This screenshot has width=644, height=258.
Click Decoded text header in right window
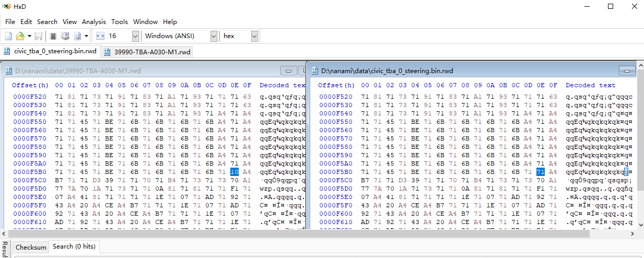(x=591, y=85)
